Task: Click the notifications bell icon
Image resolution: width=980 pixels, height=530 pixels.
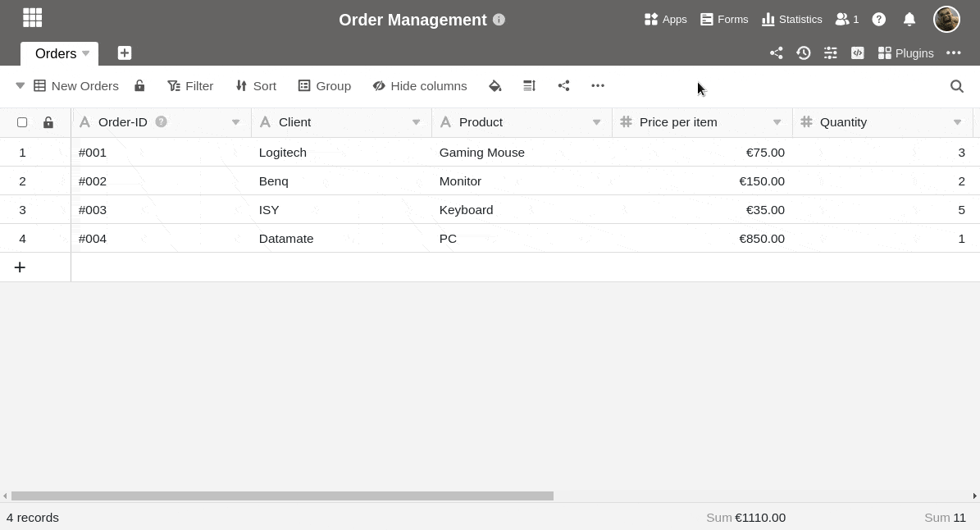Action: [x=909, y=19]
